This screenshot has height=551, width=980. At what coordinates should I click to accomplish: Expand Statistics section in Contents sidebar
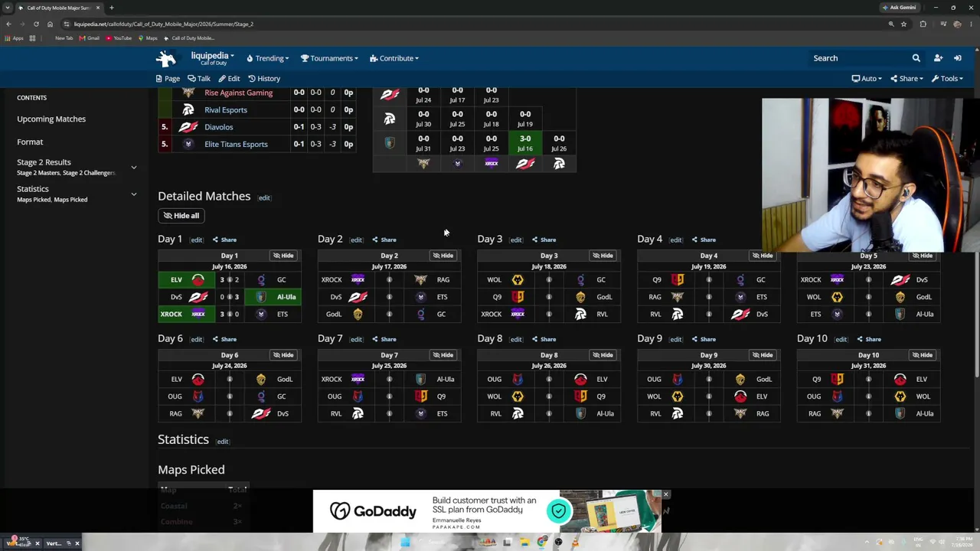coord(133,194)
